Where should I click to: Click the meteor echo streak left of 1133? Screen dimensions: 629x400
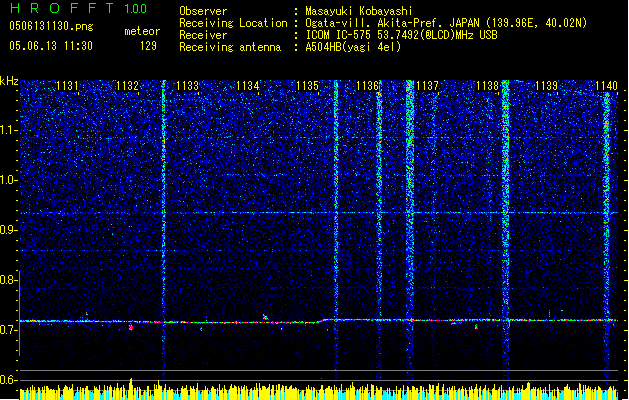[x=163, y=229]
